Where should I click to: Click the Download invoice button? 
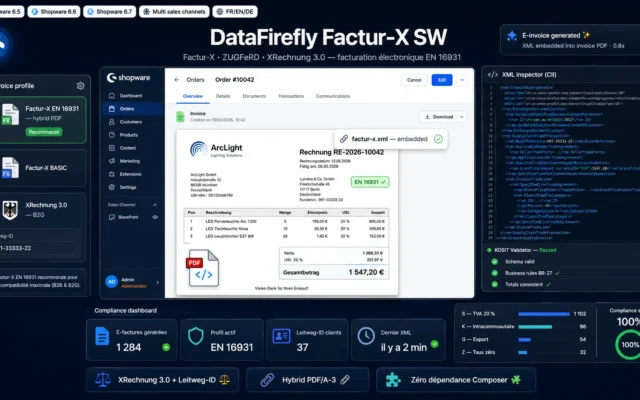439,117
